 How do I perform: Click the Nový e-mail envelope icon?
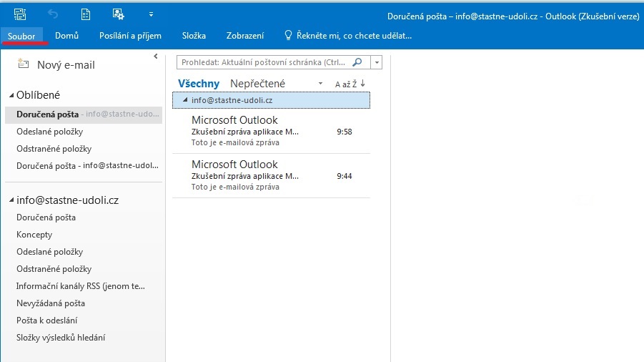(x=24, y=64)
